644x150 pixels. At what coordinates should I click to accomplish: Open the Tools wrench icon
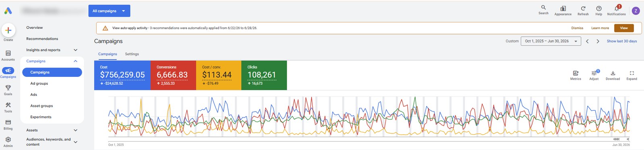pyautogui.click(x=8, y=105)
